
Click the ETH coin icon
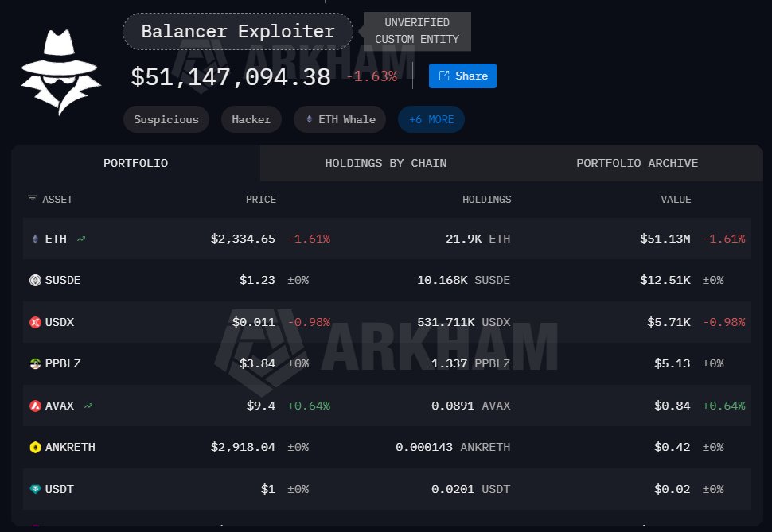[35, 239]
